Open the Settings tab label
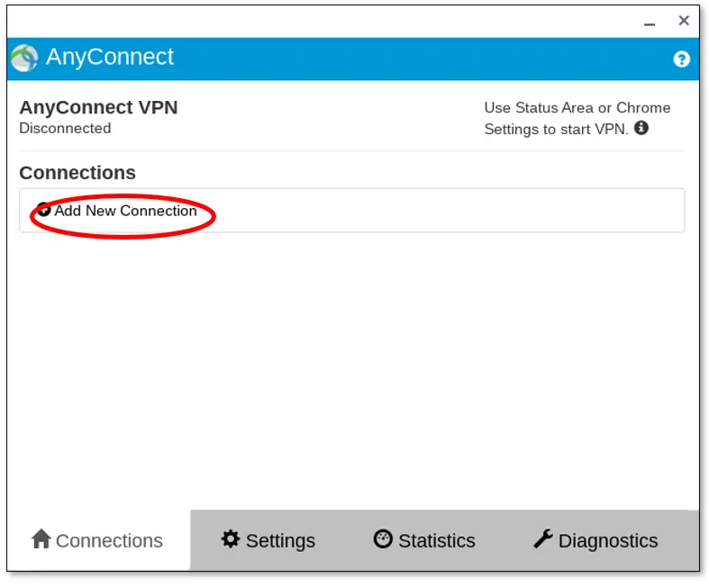This screenshot has width=709, height=588. pyautogui.click(x=280, y=541)
